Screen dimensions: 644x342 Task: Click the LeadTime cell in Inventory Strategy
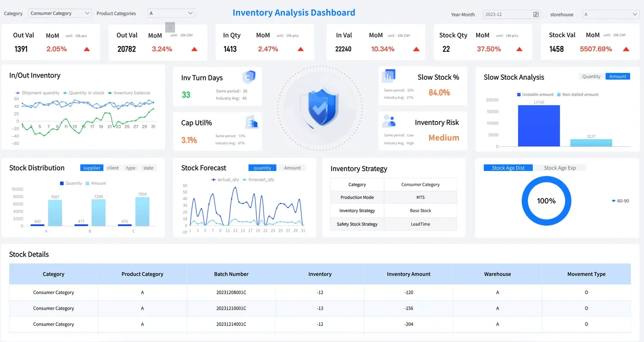pyautogui.click(x=420, y=224)
